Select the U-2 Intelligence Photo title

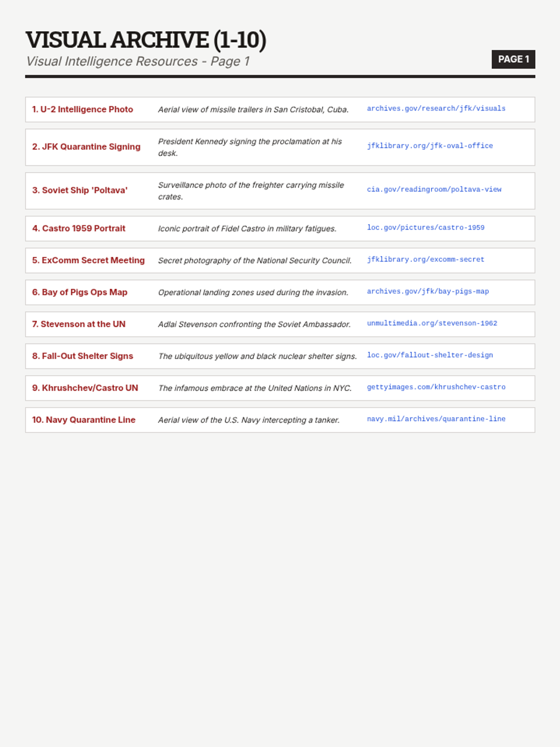[x=83, y=109]
